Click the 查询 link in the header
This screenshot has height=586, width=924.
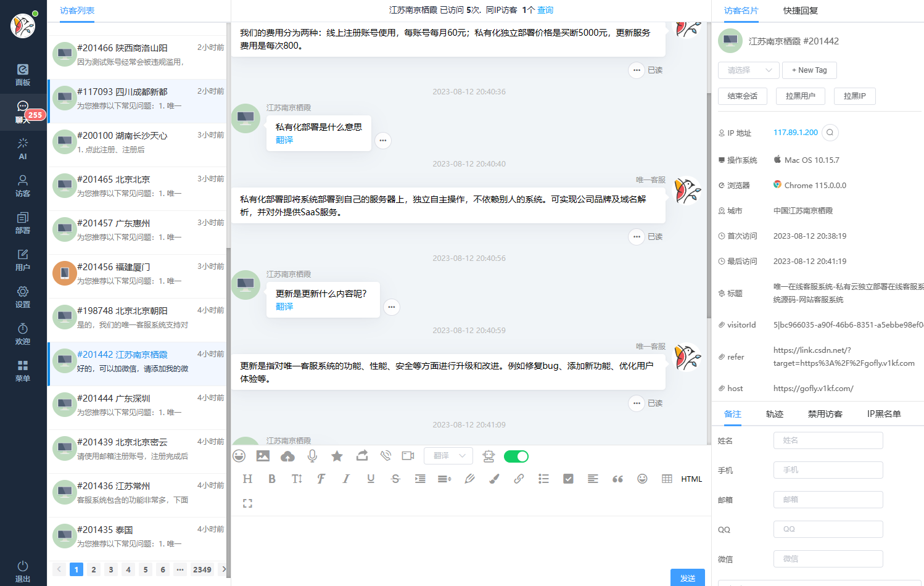tap(545, 10)
